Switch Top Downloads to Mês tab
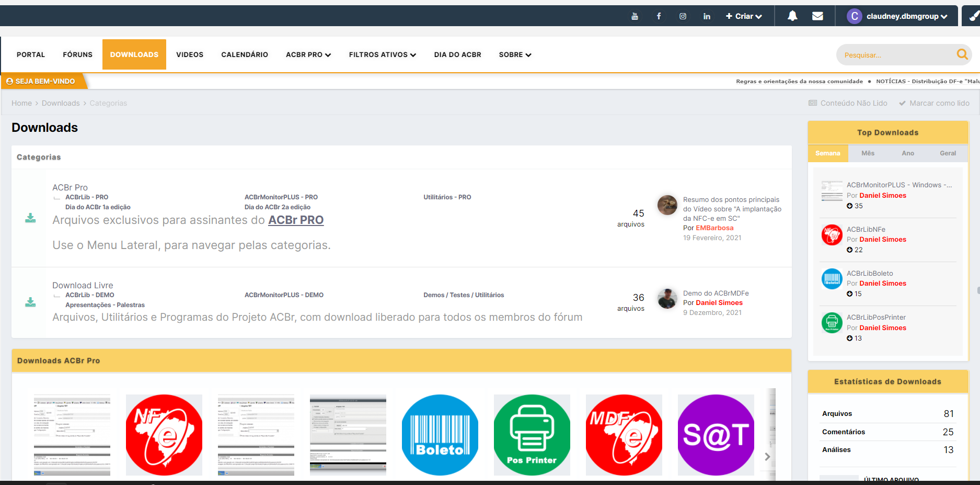 click(868, 153)
